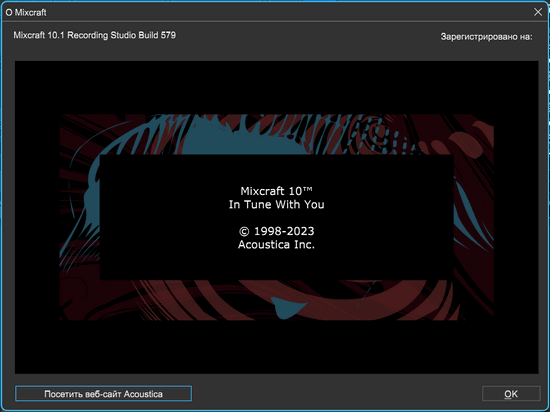Screen dimensions: 550x412
Task: Click the 'In Tune With You' tagline
Action: pyautogui.click(x=276, y=204)
